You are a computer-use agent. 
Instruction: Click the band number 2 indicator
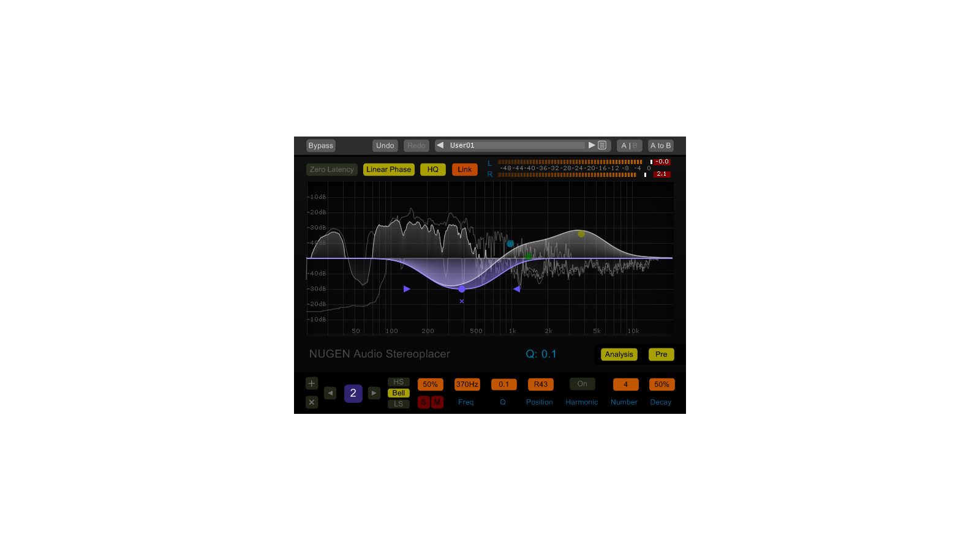[x=353, y=393]
